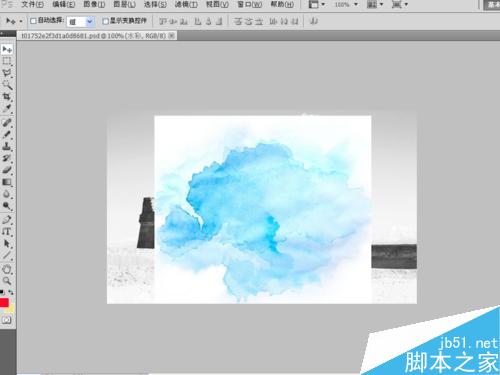Select the Path Selection tool

(7, 243)
